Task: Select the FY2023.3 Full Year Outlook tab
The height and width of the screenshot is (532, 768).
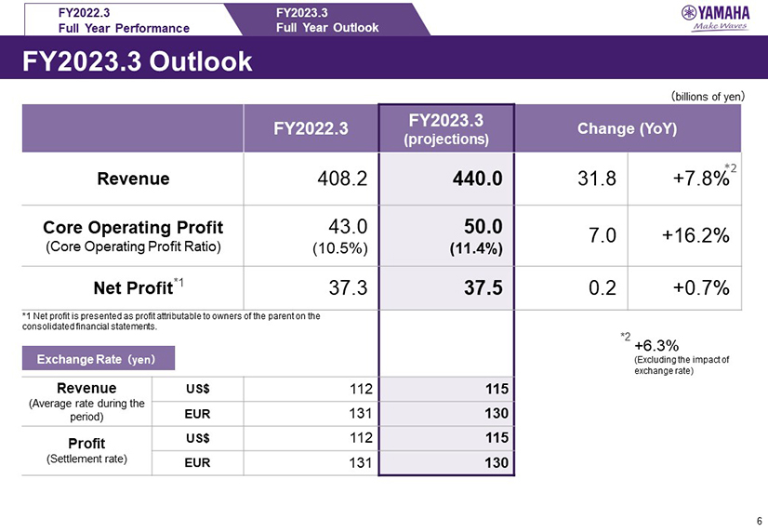Action: 327,20
